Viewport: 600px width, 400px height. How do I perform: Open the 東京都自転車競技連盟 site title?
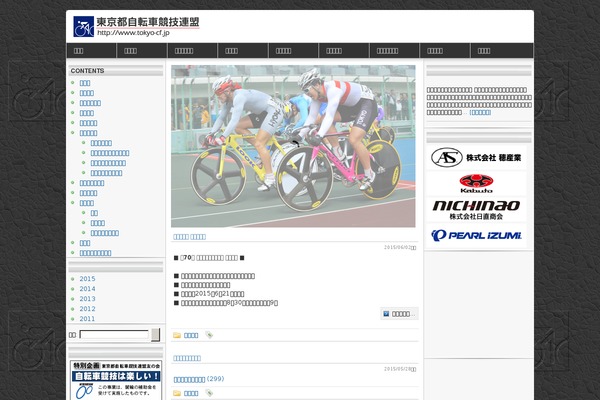[x=148, y=22]
